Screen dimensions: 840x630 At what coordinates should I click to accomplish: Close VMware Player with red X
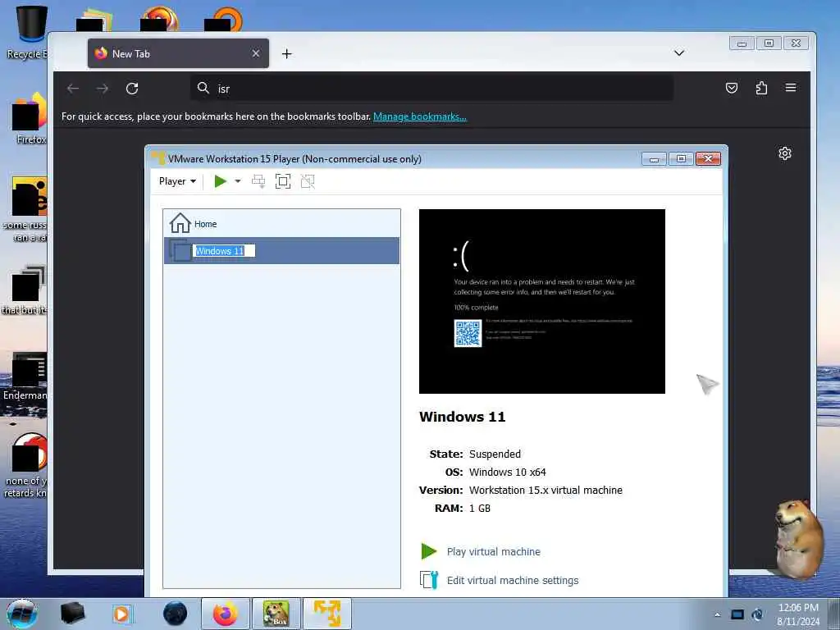[x=708, y=158]
